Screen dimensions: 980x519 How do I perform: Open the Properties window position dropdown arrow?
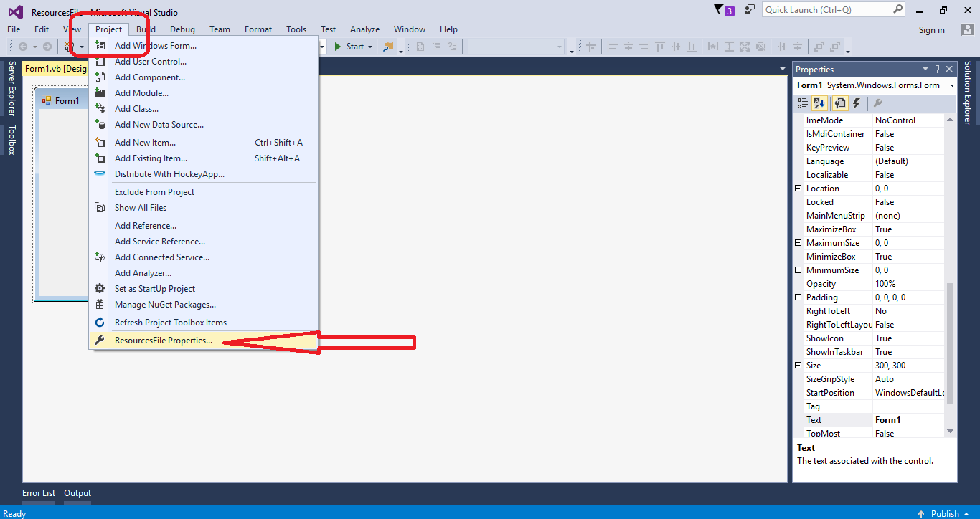pyautogui.click(x=925, y=69)
